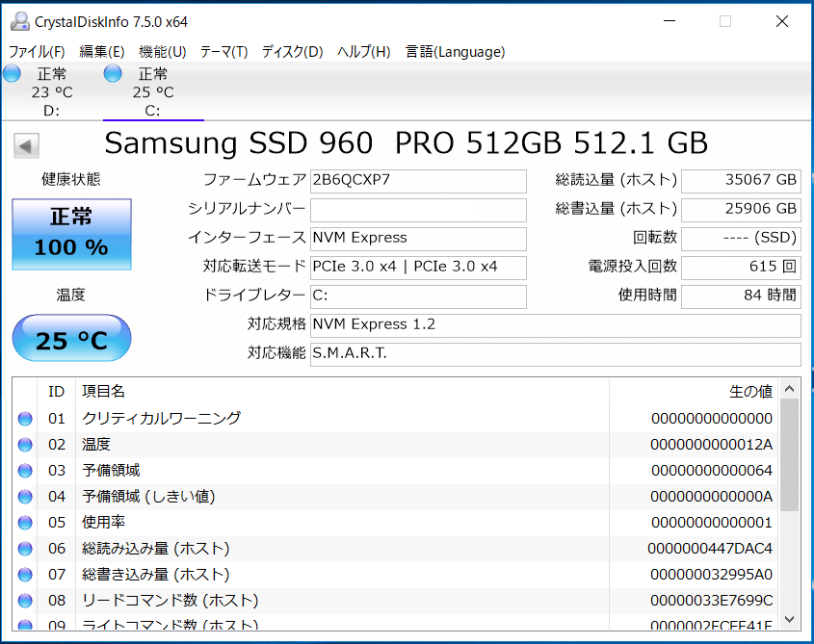
Task: Click raw value 0000000447DAC4
Action: tap(710, 549)
